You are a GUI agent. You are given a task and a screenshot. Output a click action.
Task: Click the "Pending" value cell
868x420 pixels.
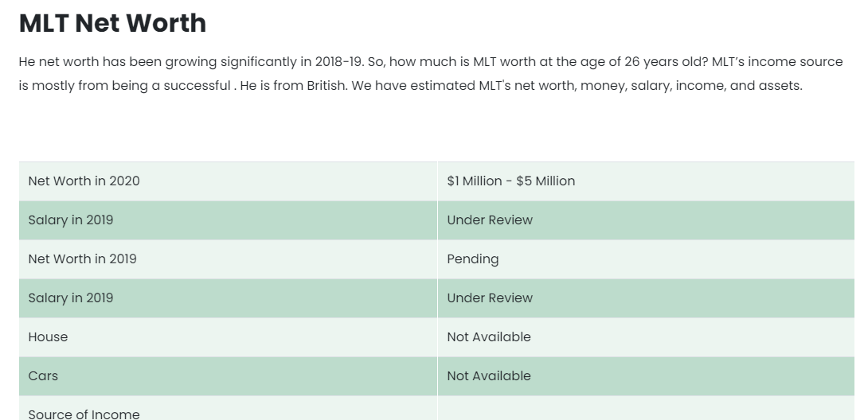(x=473, y=259)
